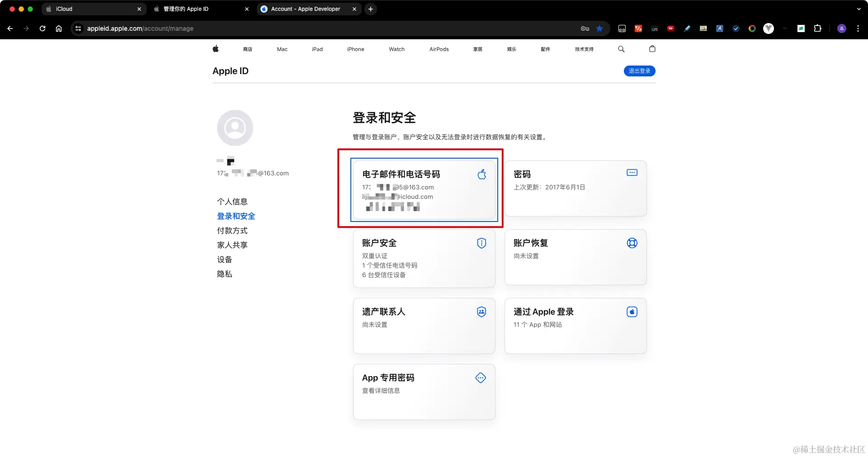Click the red YouTube extension icon

pyautogui.click(x=671, y=28)
